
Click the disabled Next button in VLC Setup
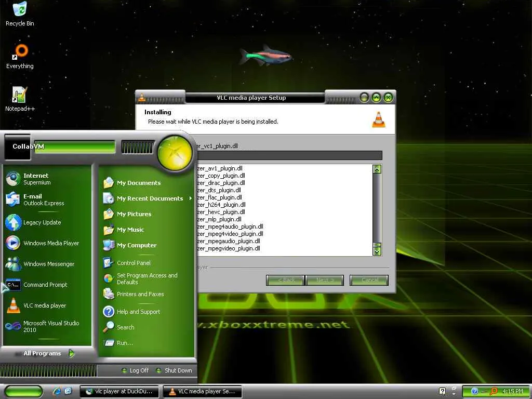[x=325, y=280]
